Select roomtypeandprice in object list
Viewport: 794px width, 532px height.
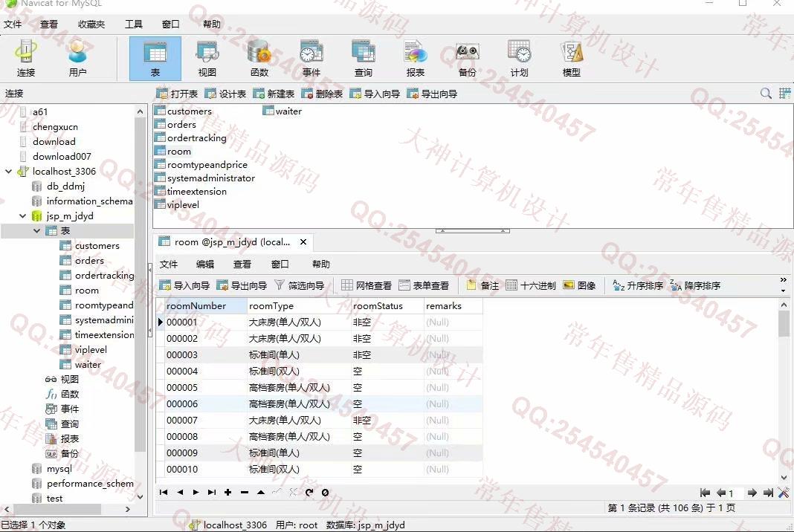coord(201,164)
